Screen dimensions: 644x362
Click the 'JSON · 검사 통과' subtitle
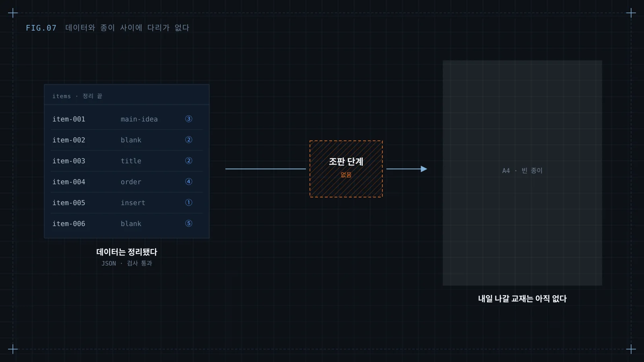pyautogui.click(x=127, y=263)
